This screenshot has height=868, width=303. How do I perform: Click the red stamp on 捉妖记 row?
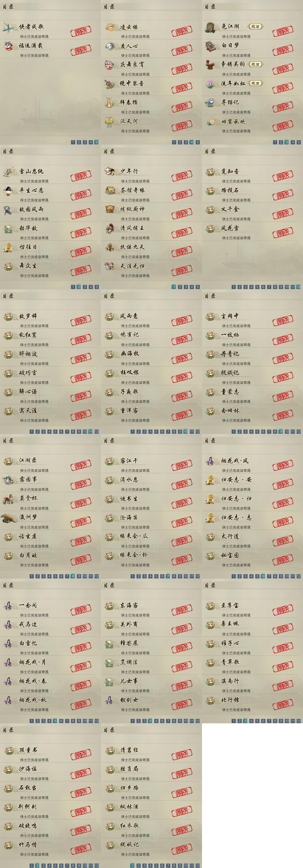(182, 849)
